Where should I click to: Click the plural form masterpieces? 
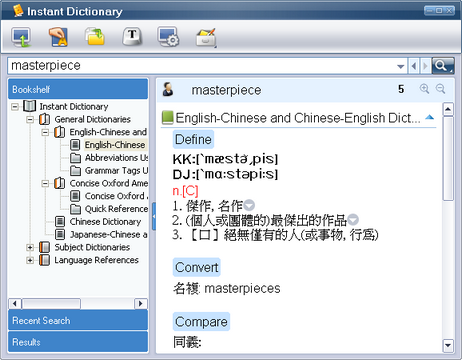tap(242, 288)
